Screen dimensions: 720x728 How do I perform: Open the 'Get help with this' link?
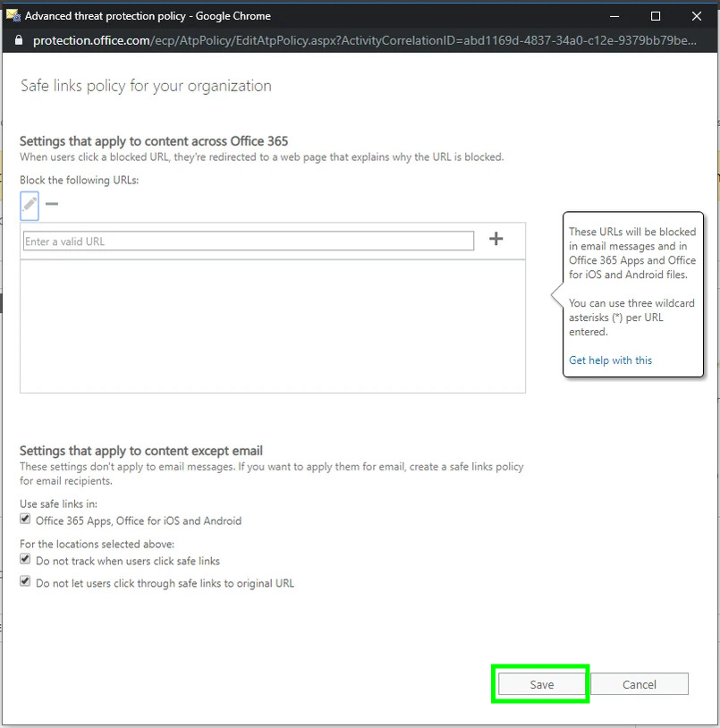tap(610, 360)
